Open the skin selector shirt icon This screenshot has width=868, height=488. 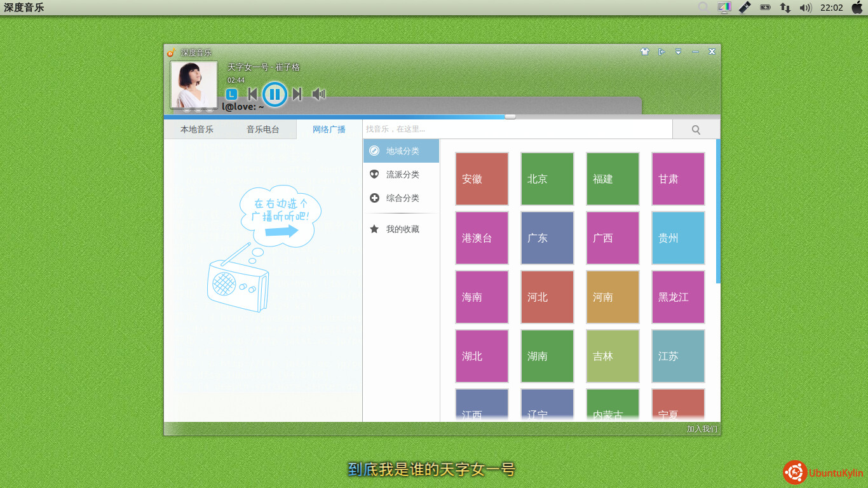pos(644,52)
